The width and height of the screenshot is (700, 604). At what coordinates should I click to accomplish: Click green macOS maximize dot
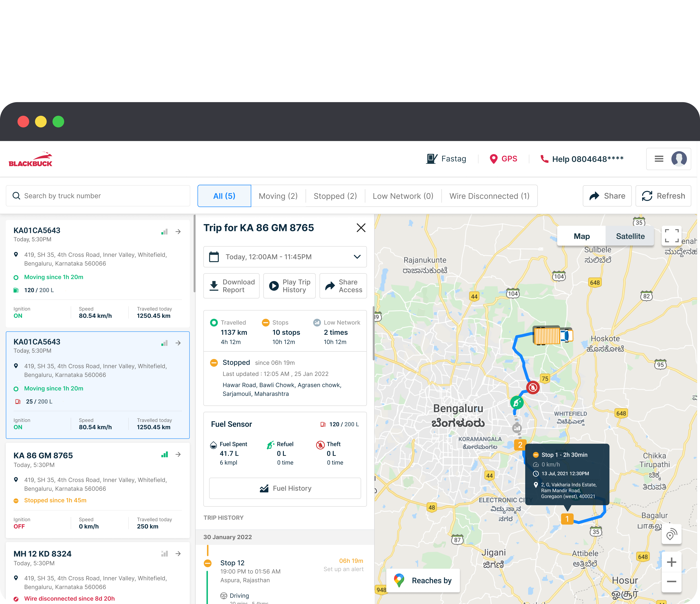pyautogui.click(x=58, y=122)
